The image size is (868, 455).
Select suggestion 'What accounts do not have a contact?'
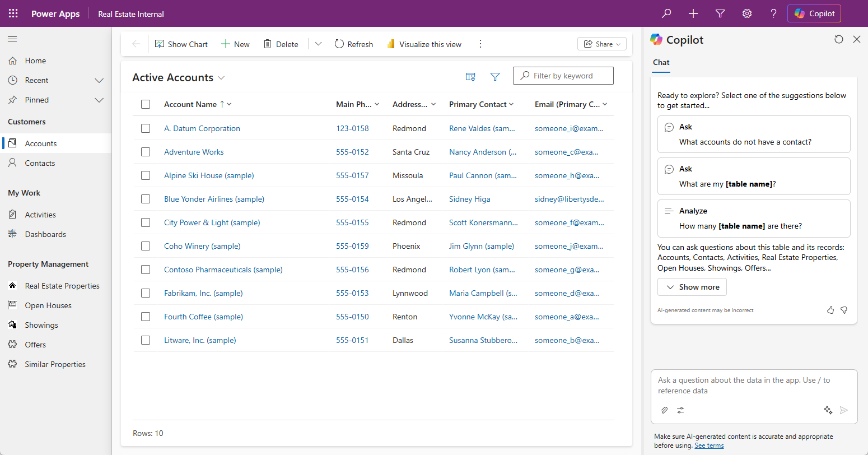pos(754,134)
